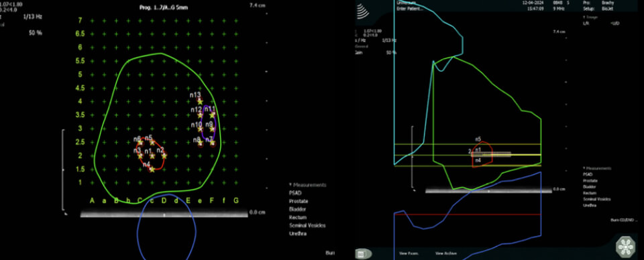The width and height of the screenshot is (644, 260).
Task: Select needle marker n3 star
Action: 140,156
